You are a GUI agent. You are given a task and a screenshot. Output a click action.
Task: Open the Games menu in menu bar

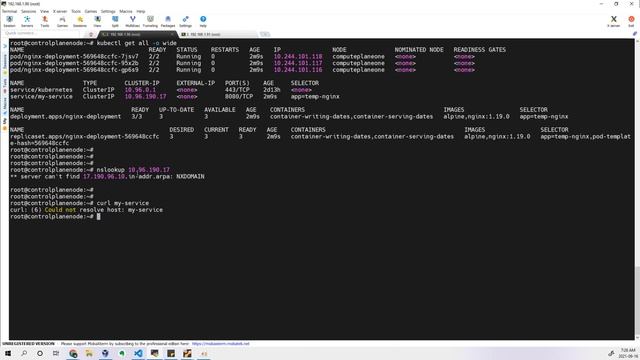(x=91, y=11)
